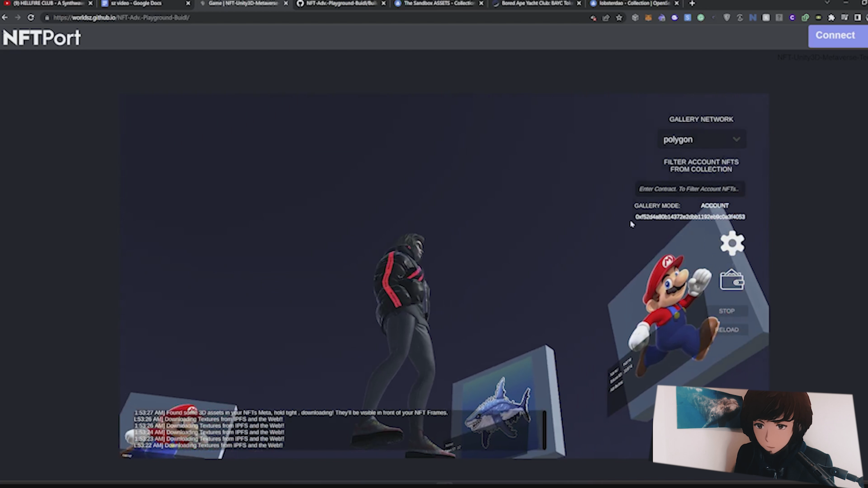This screenshot has height=488, width=868.
Task: Go back with browser back arrow
Action: (x=5, y=18)
